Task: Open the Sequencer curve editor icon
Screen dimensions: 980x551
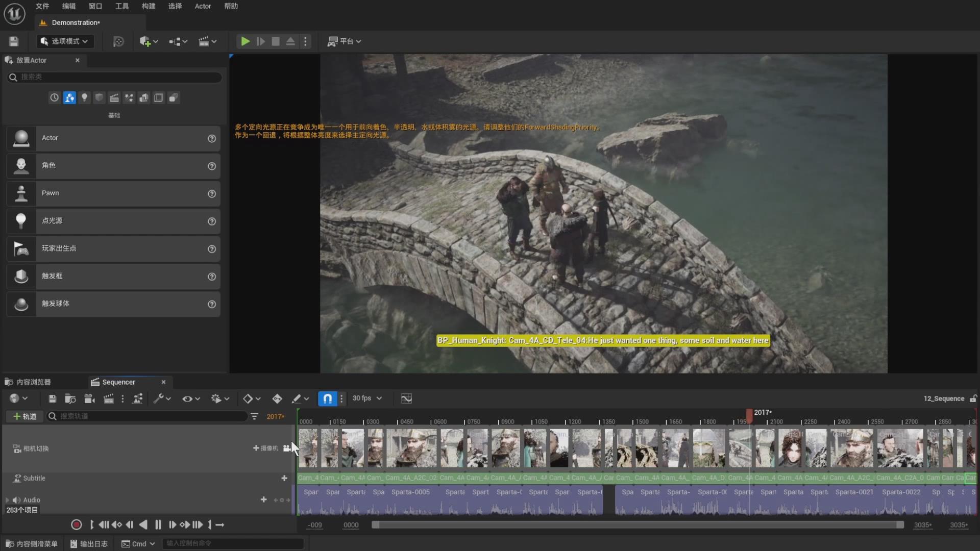Action: pyautogui.click(x=406, y=398)
